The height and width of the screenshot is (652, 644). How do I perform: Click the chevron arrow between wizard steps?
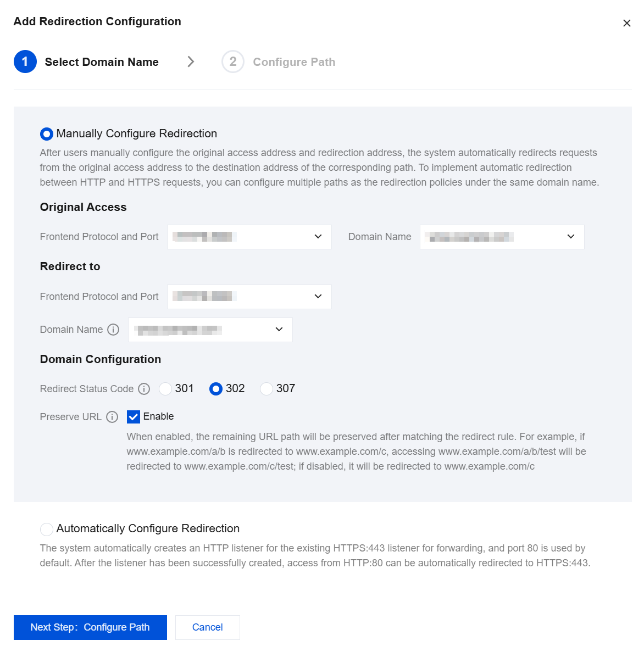(x=191, y=62)
